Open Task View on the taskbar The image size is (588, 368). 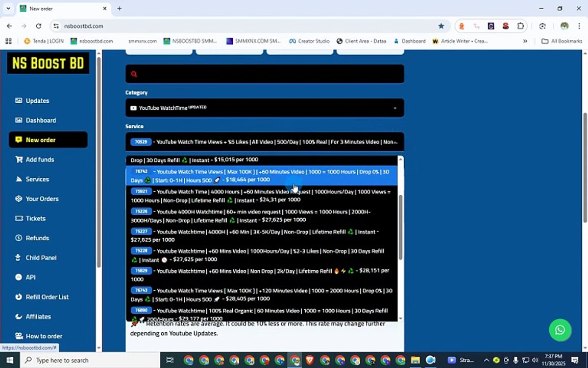[170, 360]
